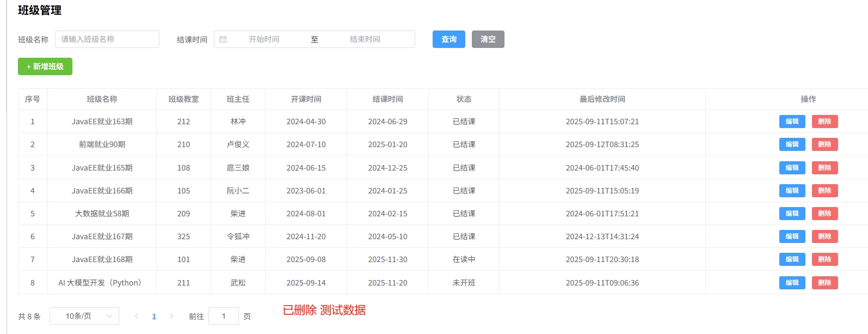Click teacher name 扈三娘
This screenshot has height=334, width=868.
click(x=238, y=168)
